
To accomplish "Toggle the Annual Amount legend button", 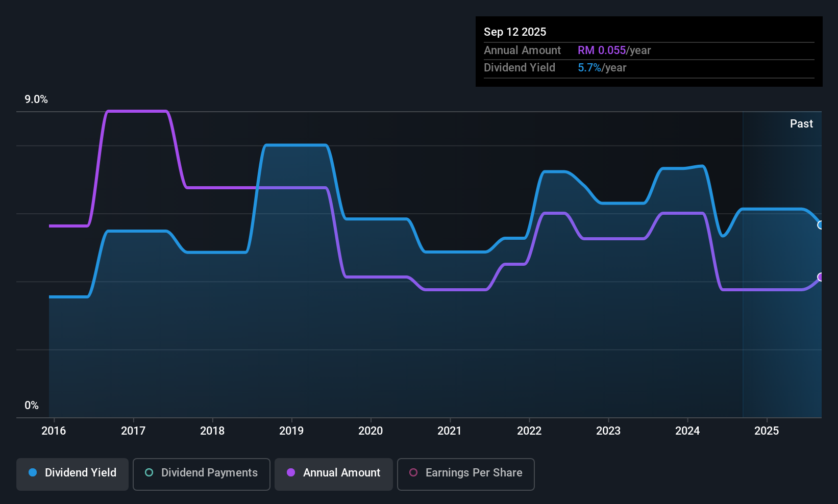I will pyautogui.click(x=334, y=473).
